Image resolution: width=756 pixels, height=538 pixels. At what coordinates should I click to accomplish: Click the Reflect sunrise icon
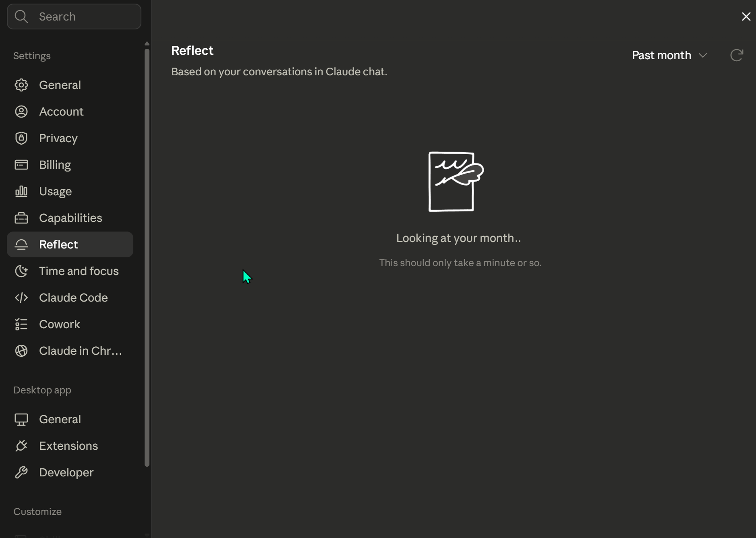(21, 244)
